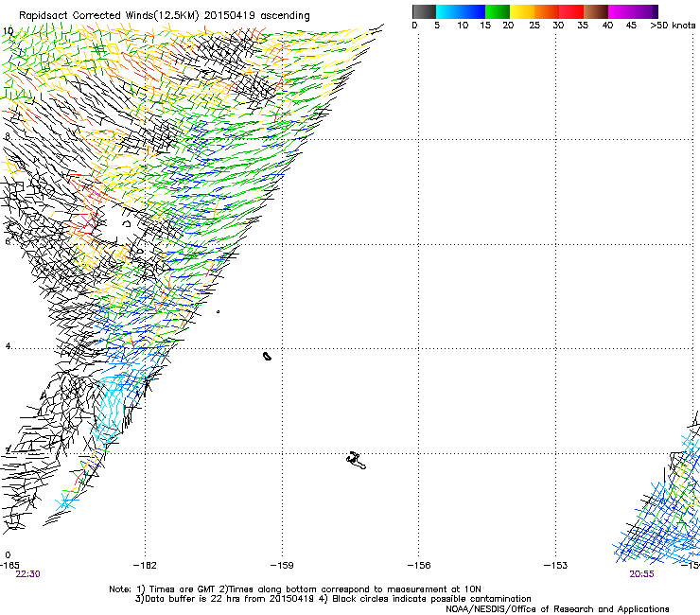This screenshot has height=615, width=700.
Task: Click the green 15-20 knots legend segment
Action: point(498,11)
